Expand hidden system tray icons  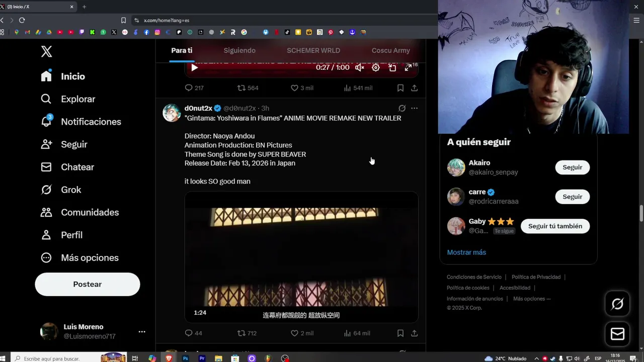536,358
